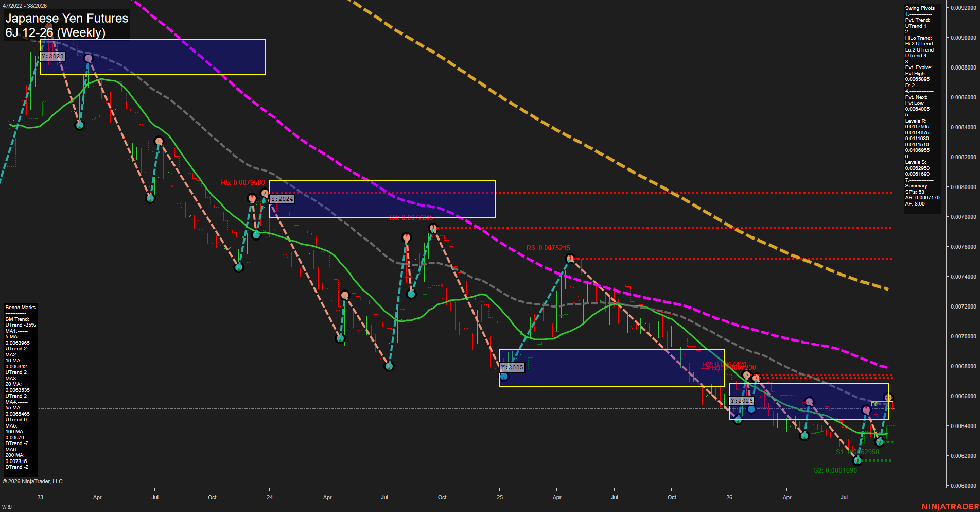The width and height of the screenshot is (980, 512).
Task: Click the '0.0060000' price axis label
Action: [x=964, y=486]
